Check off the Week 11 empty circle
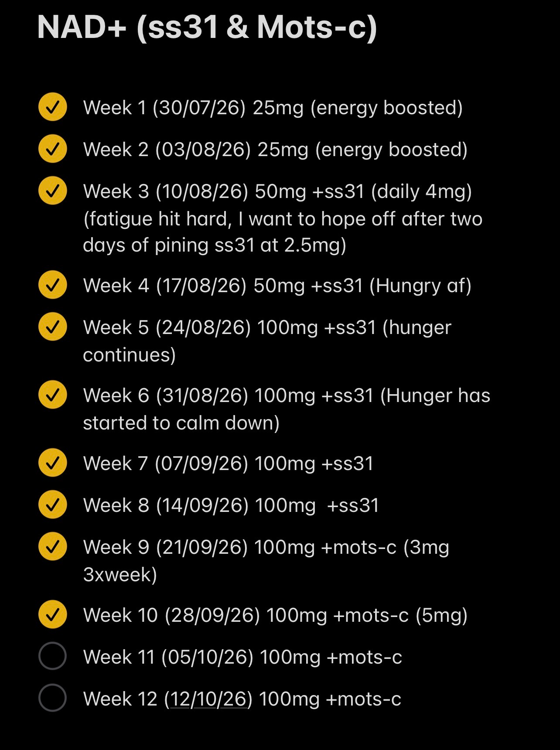 (x=52, y=656)
